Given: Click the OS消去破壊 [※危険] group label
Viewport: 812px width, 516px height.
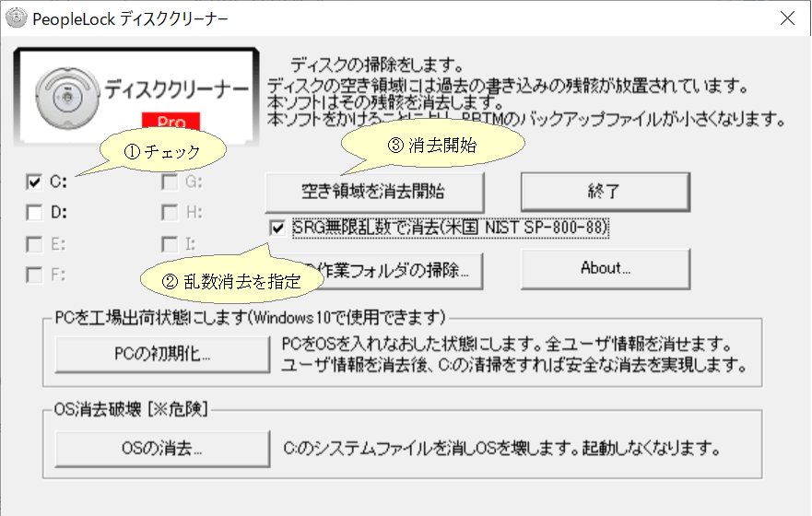Looking at the screenshot, I should pos(131,409).
